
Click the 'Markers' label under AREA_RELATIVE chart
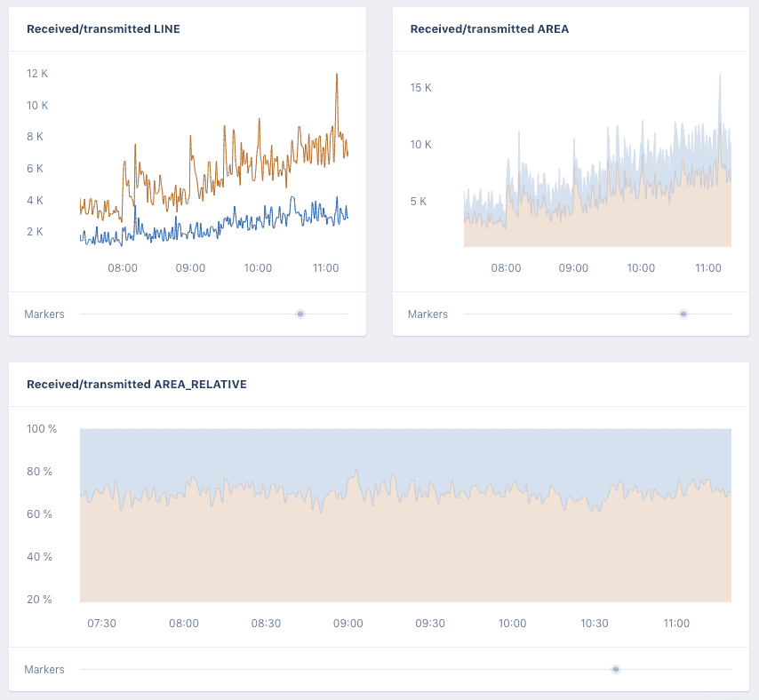pos(44,670)
